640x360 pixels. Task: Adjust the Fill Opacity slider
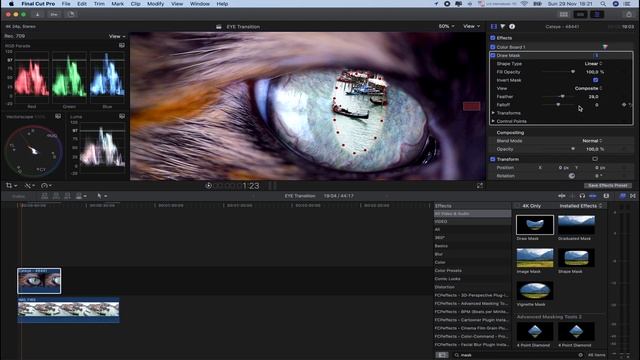(x=558, y=72)
